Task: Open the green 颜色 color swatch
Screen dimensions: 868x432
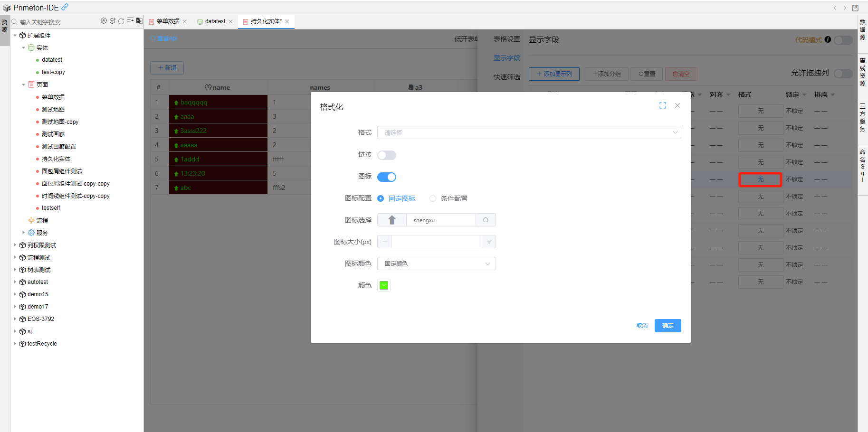Action: 384,285
